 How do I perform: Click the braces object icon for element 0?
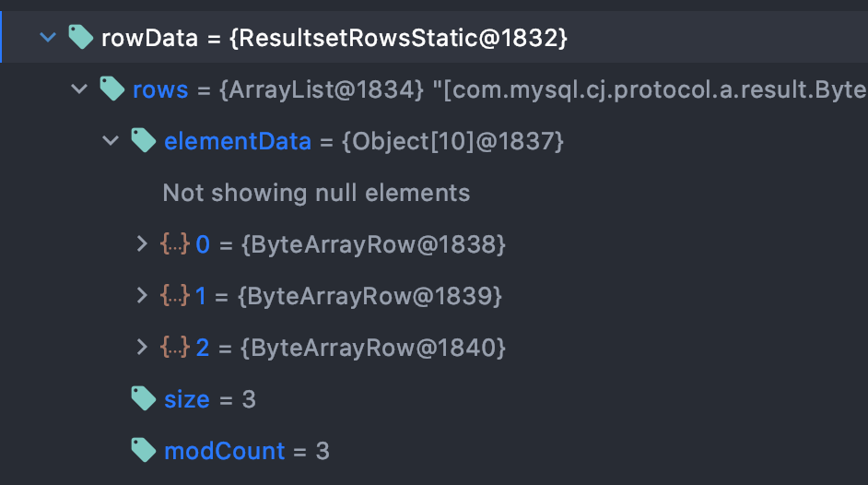[175, 243]
